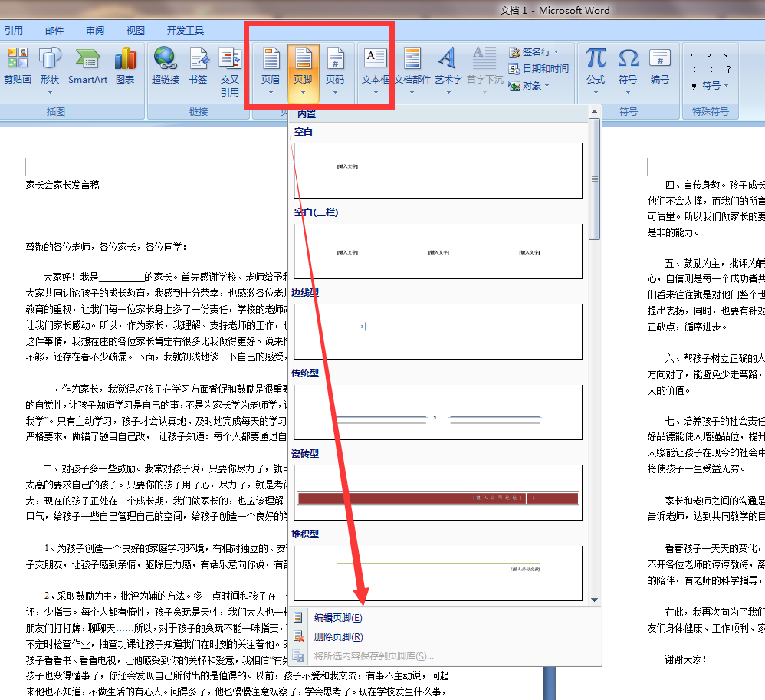The image size is (765, 700).
Task: Open the Mailings (邮件) tab
Action: click(x=54, y=30)
